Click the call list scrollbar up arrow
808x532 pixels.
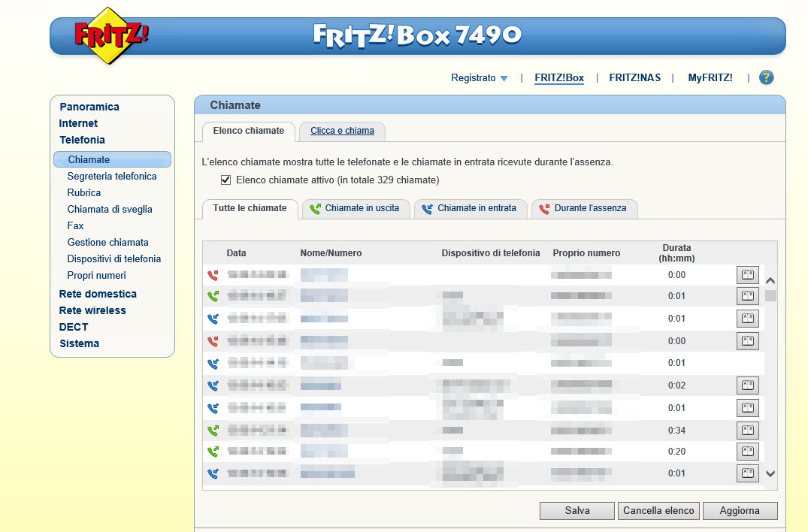770,281
